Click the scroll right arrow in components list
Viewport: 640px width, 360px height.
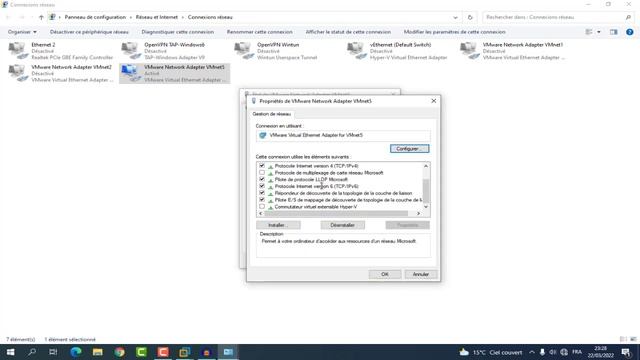418,213
